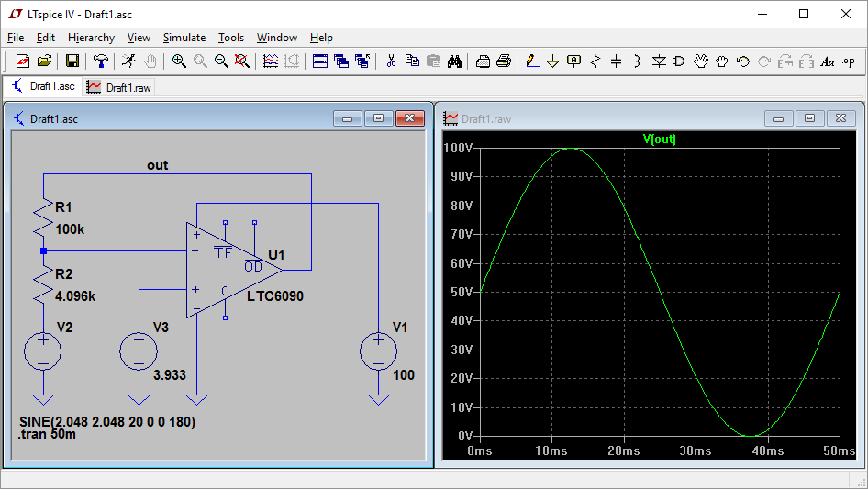
Task: Run the simulation with running man icon
Action: [x=128, y=61]
